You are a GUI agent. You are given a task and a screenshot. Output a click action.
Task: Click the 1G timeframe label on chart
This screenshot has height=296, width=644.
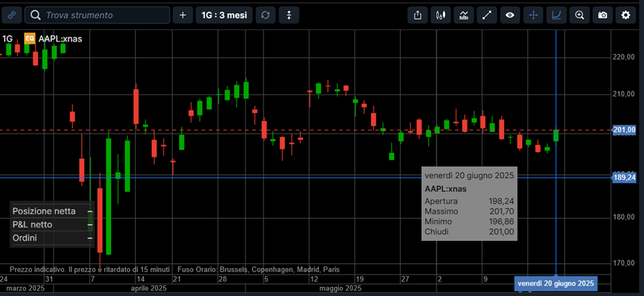pos(7,39)
